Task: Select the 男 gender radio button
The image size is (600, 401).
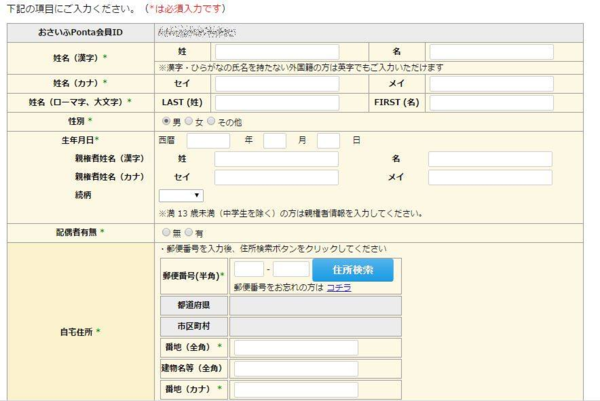Action: pos(166,121)
